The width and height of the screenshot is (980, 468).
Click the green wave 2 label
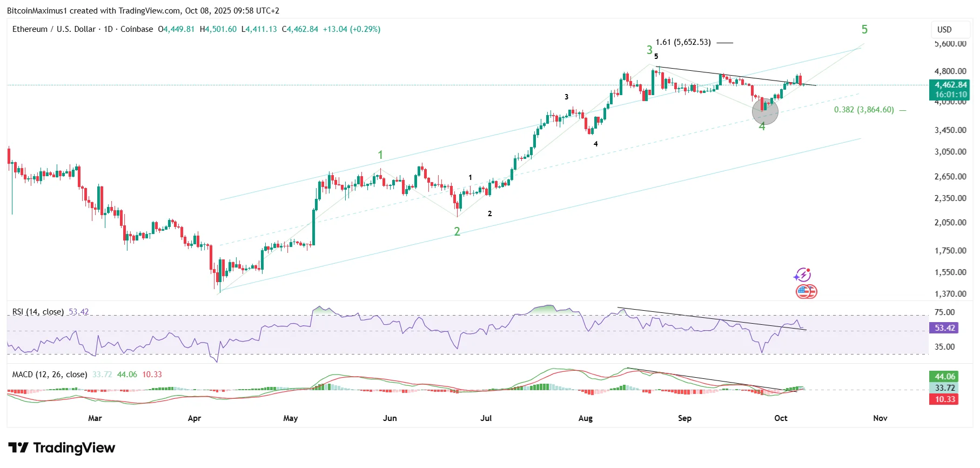pyautogui.click(x=457, y=231)
